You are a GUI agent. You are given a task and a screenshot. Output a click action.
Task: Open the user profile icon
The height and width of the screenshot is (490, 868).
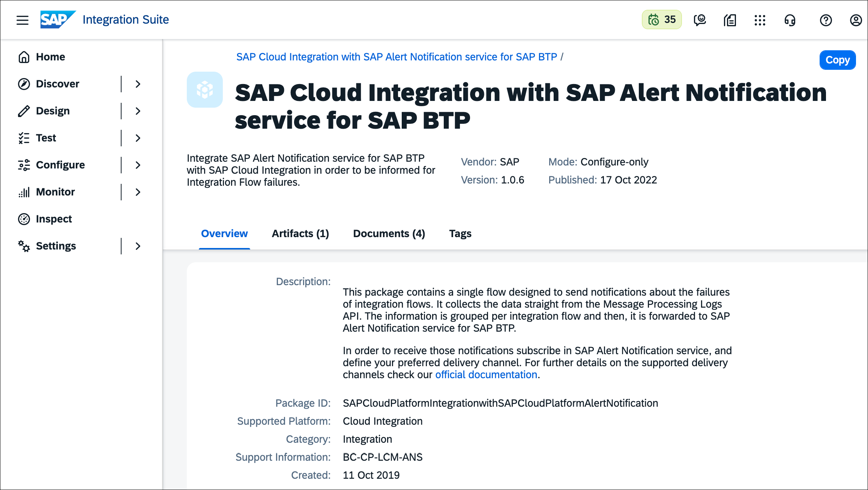coord(856,20)
